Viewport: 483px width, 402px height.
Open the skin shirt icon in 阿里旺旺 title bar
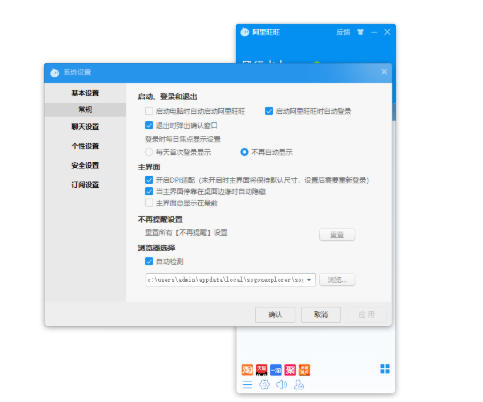(360, 32)
